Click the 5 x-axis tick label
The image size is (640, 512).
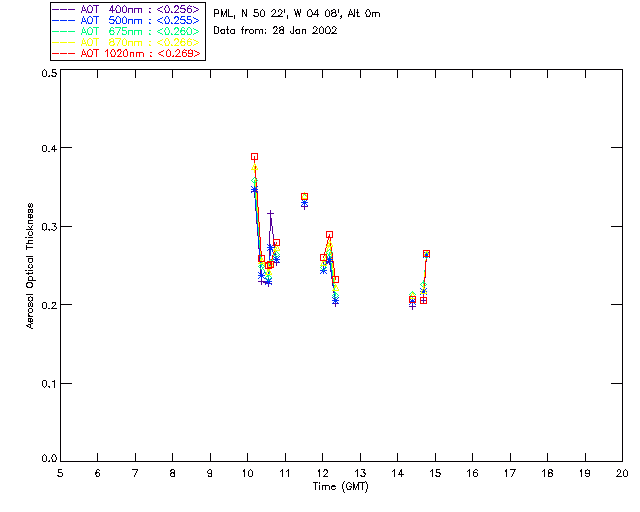[60, 473]
